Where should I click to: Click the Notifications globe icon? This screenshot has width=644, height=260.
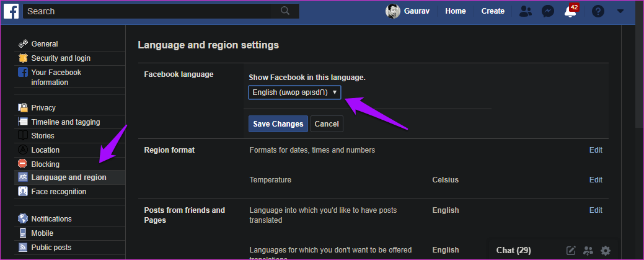tap(23, 218)
